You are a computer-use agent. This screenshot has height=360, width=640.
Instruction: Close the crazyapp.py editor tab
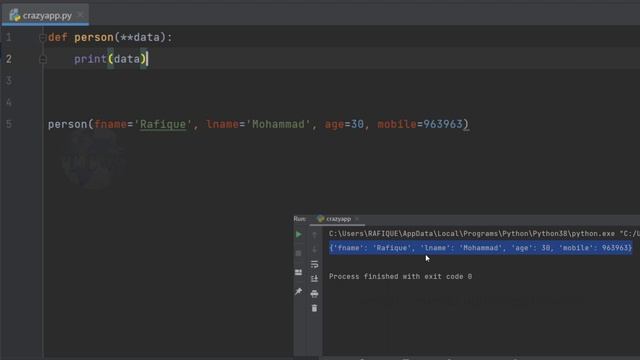tap(80, 15)
